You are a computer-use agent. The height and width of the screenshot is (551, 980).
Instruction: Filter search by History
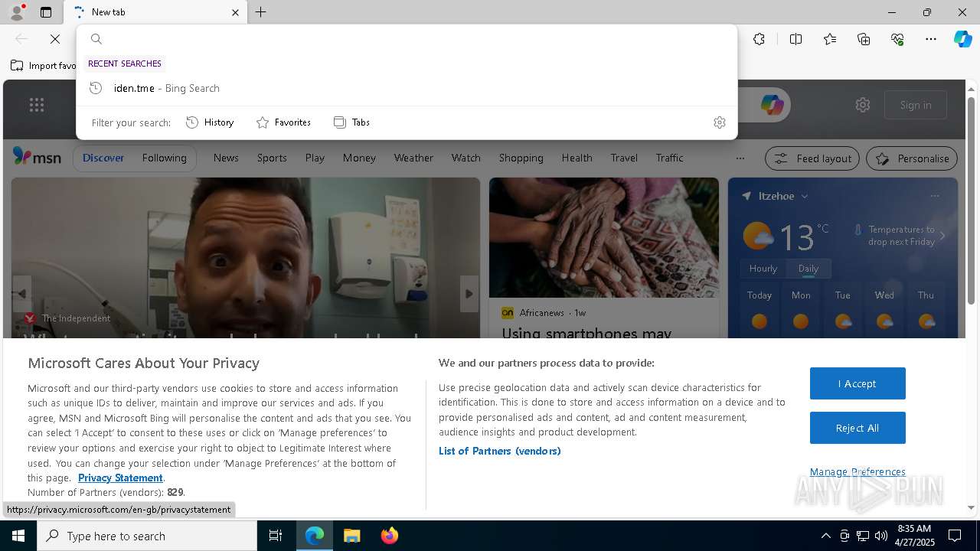[x=210, y=122]
